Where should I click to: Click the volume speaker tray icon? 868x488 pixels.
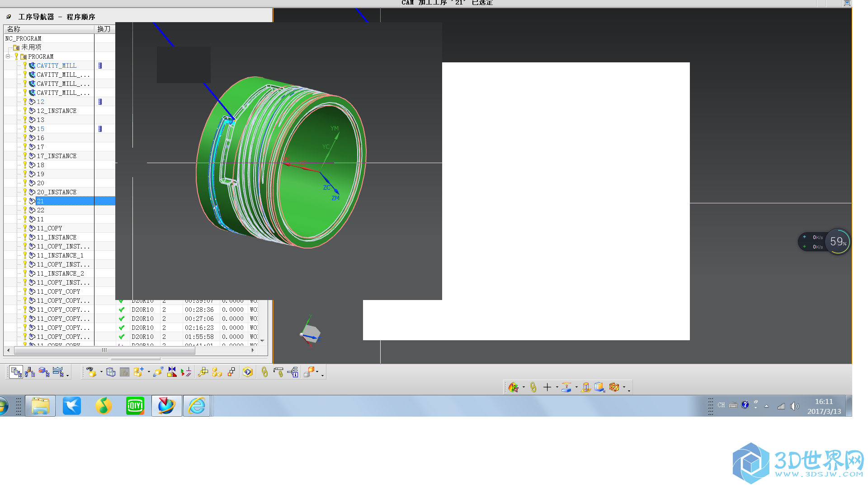pyautogui.click(x=794, y=406)
